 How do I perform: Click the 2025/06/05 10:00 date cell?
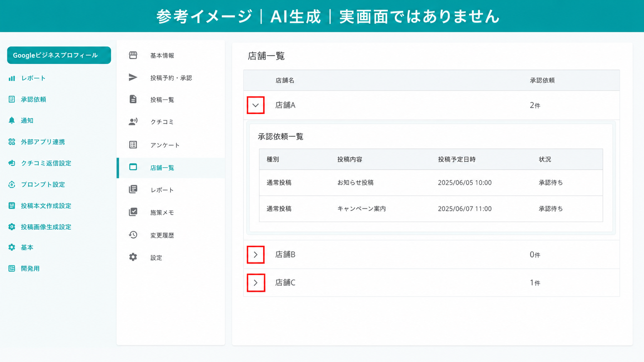[465, 182]
